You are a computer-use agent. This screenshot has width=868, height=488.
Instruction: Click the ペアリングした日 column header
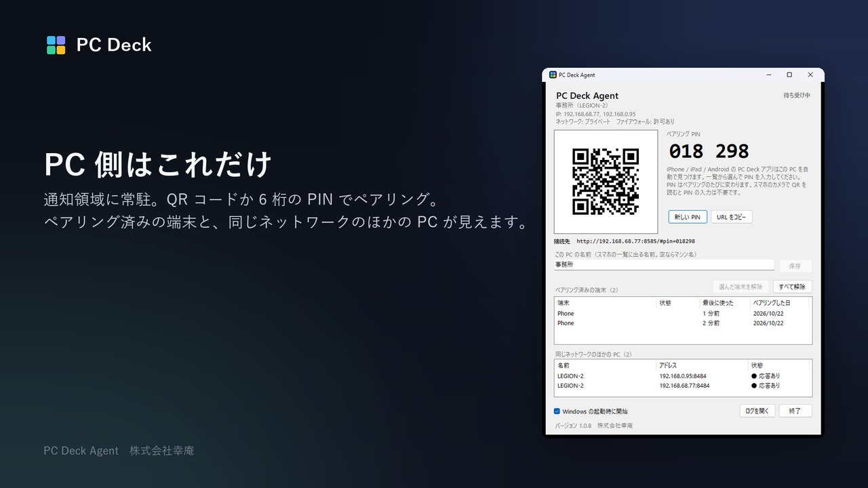pyautogui.click(x=780, y=303)
